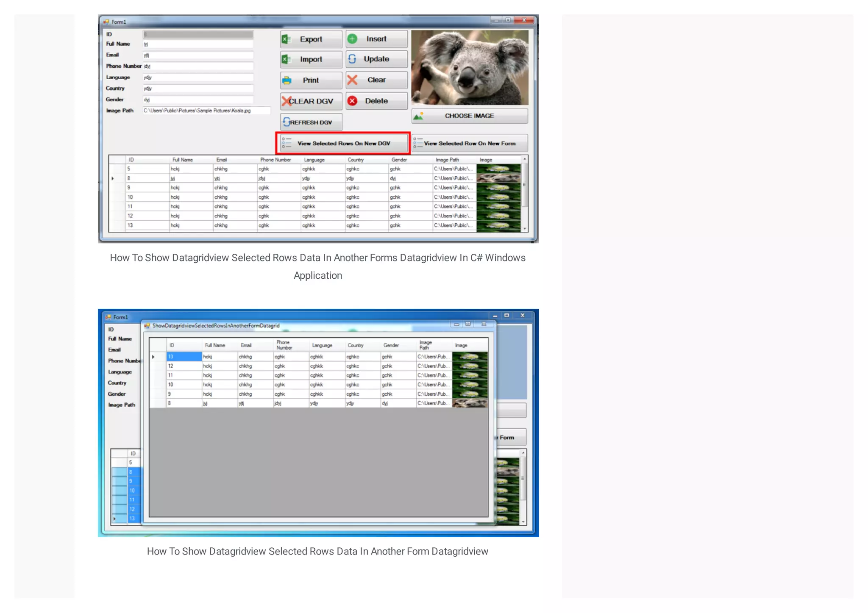Click the Clear button with red X
The width and height of the screenshot is (868, 613).
pos(376,80)
